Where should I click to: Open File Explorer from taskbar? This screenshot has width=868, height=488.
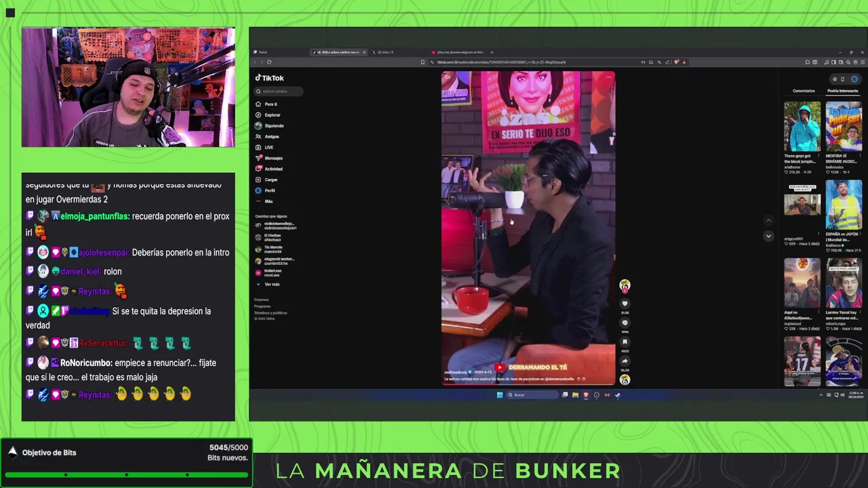[575, 395]
